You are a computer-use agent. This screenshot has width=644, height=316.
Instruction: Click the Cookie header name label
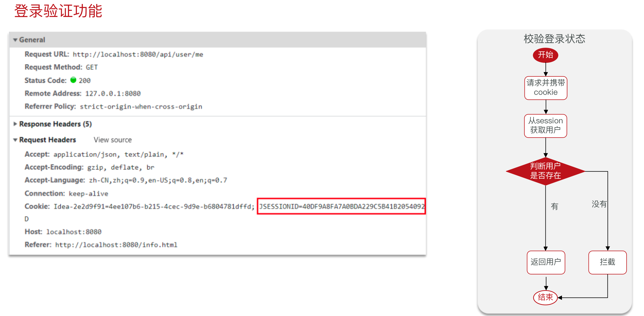click(37, 206)
